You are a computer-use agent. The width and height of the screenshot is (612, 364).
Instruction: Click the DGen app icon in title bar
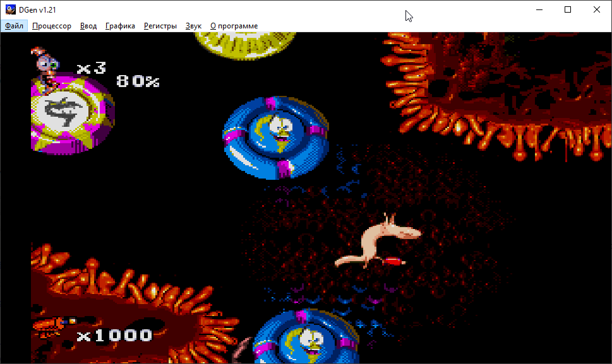coord(11,9)
